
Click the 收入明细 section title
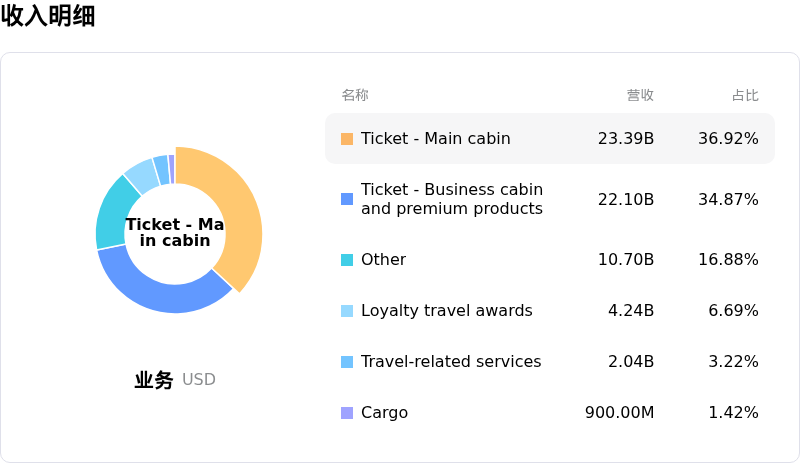point(48,16)
